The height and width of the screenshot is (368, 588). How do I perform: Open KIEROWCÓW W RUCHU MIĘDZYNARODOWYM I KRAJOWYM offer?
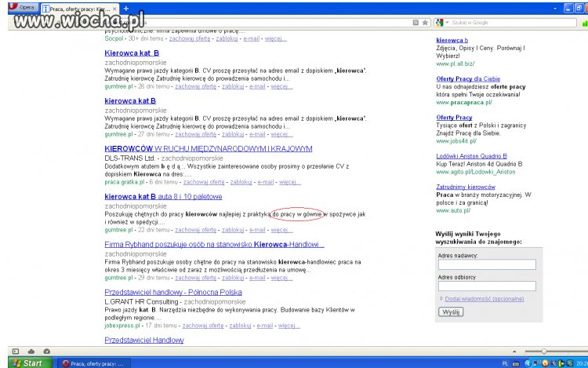click(208, 148)
